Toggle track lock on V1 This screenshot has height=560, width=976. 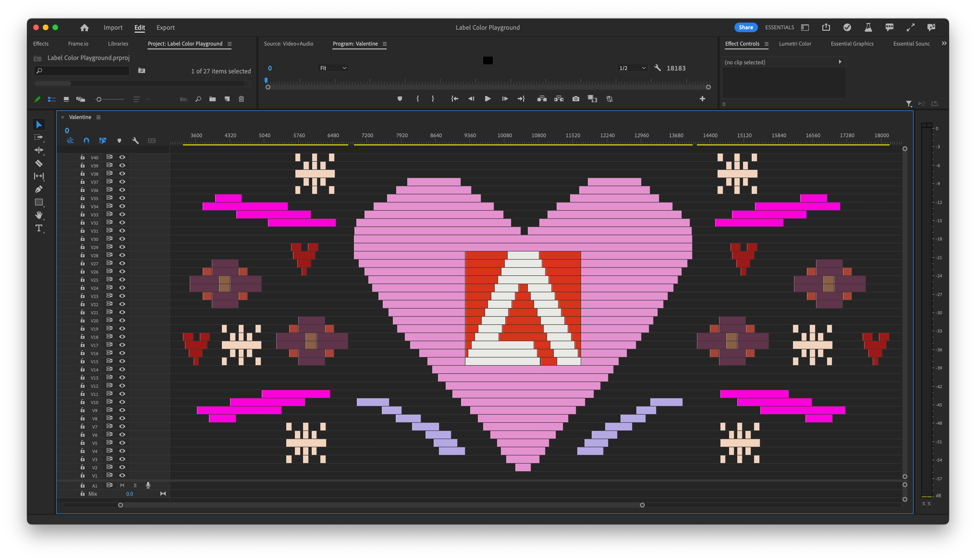pyautogui.click(x=82, y=475)
